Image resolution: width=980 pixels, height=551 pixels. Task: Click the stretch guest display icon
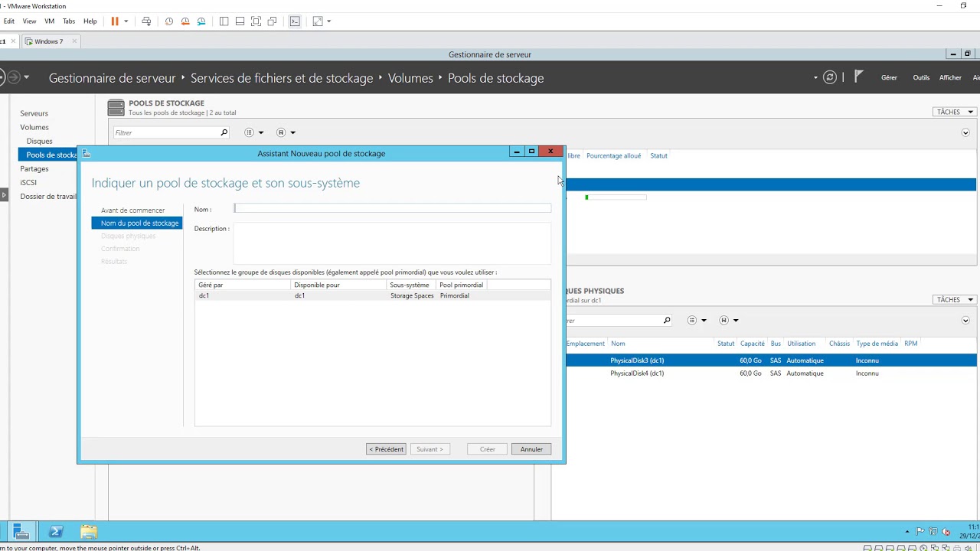(x=318, y=21)
